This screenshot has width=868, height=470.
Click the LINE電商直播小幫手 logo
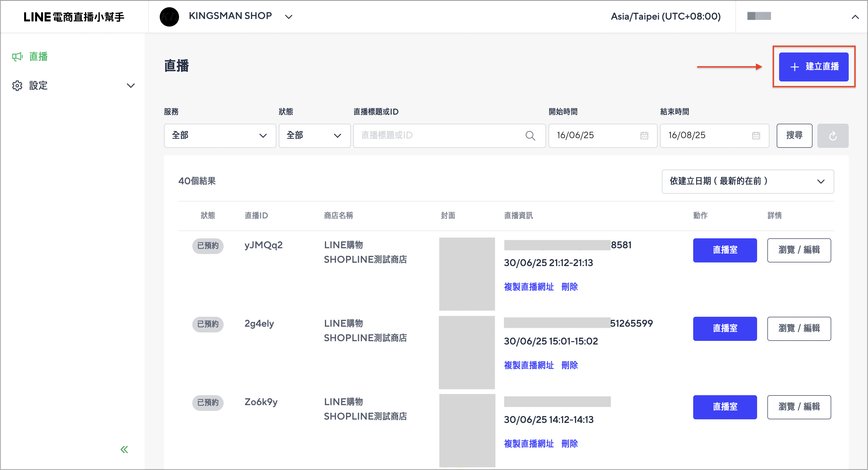(74, 17)
